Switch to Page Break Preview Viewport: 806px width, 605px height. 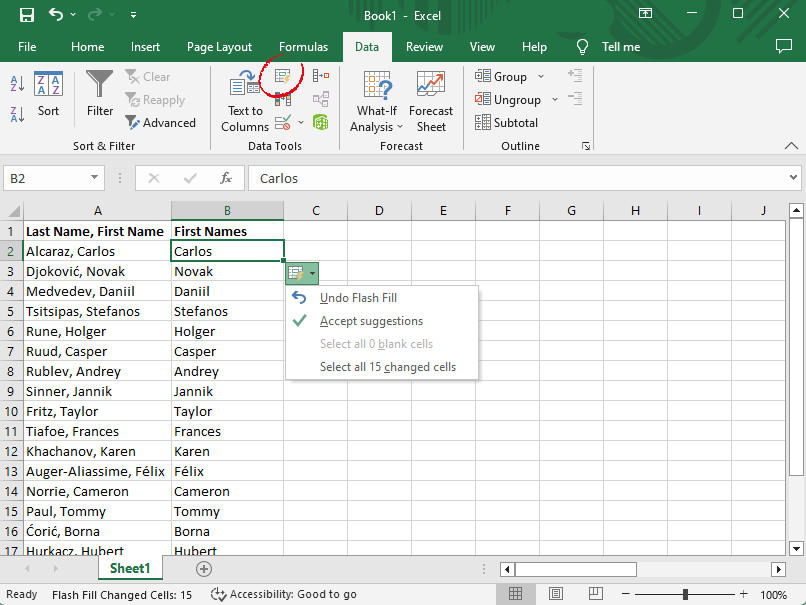[595, 594]
